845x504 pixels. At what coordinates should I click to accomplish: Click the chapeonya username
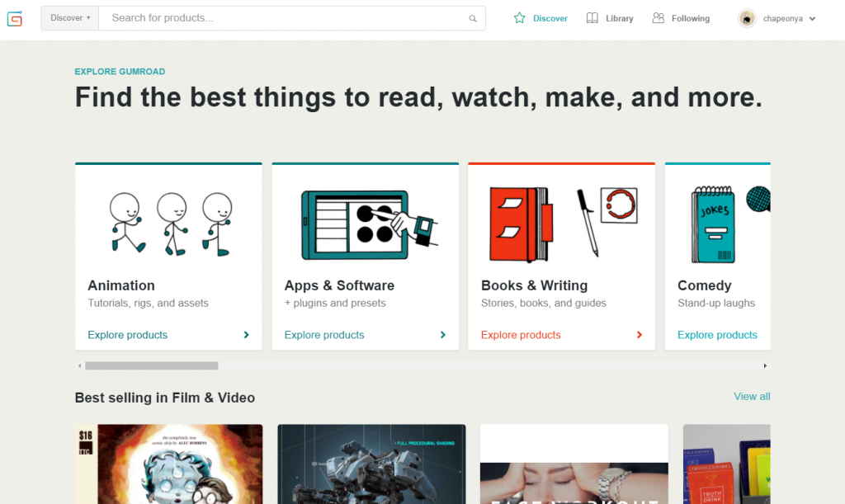coord(782,19)
